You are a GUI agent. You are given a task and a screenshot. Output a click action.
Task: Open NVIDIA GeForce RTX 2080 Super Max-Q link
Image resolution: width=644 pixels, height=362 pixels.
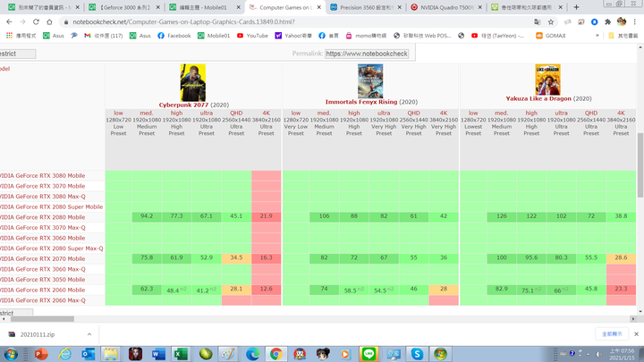point(51,248)
